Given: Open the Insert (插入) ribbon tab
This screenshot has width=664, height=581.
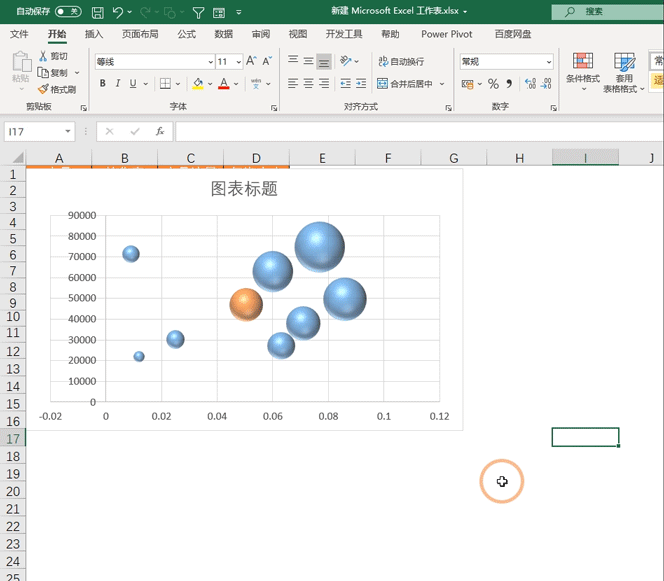Looking at the screenshot, I should coord(94,34).
